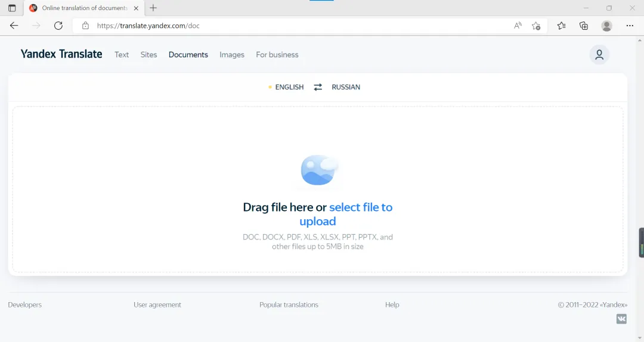
Task: Minimize the browser window
Action: (x=586, y=8)
